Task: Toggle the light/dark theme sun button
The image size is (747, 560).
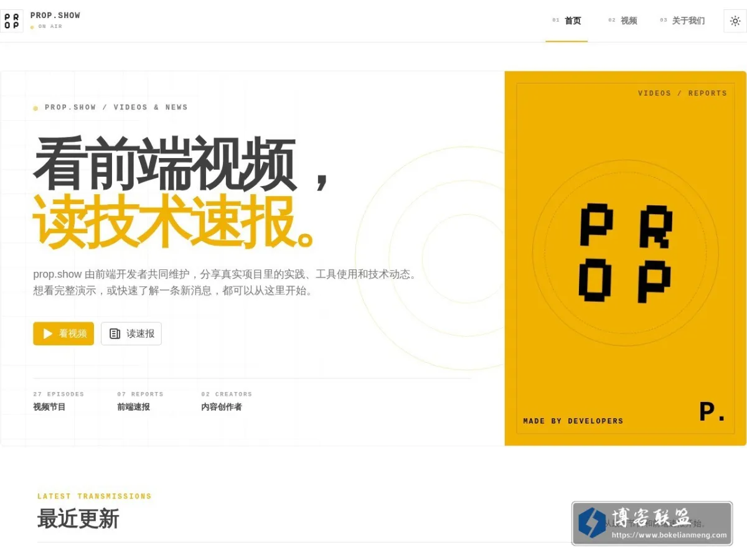Action: pyautogui.click(x=735, y=21)
